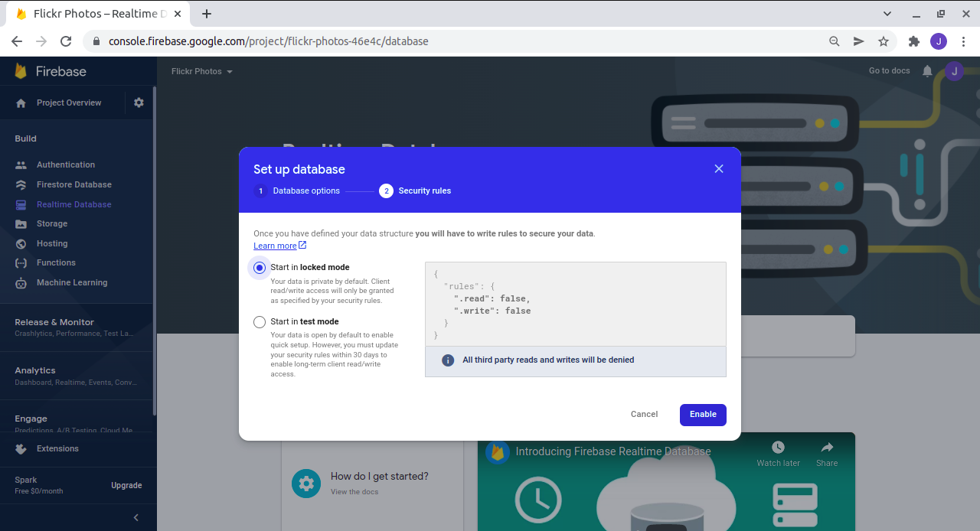Click the Project Overview label
Image resolution: width=980 pixels, height=531 pixels.
(x=69, y=103)
